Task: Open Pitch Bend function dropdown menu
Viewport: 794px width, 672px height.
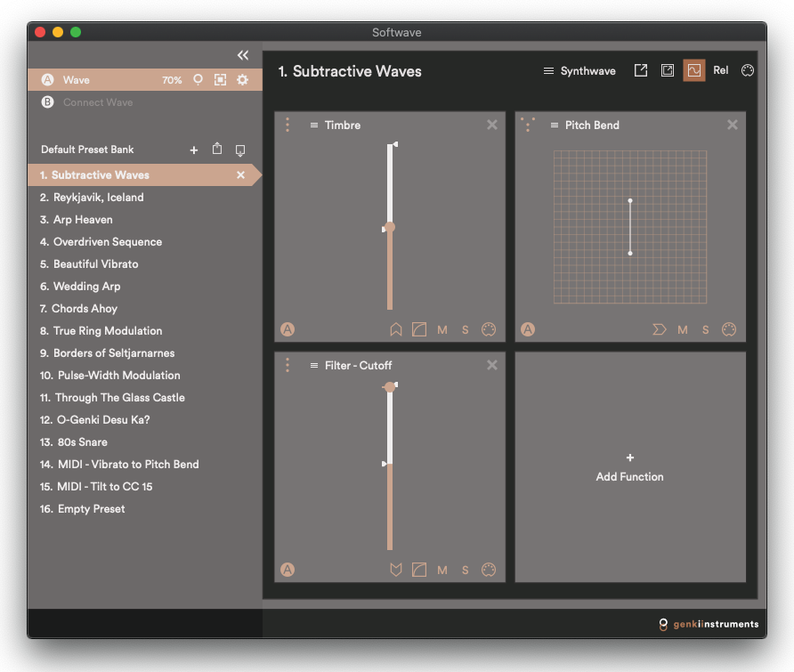Action: [585, 125]
